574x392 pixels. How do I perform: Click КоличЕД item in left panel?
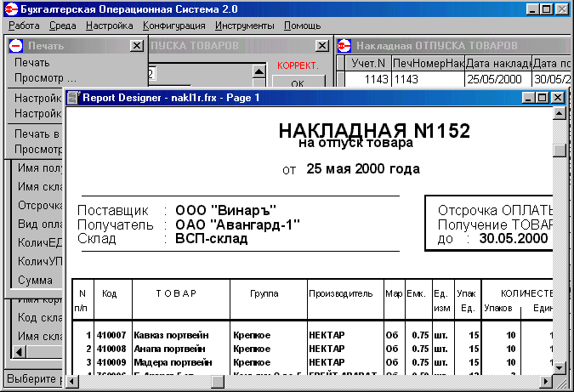click(40, 242)
